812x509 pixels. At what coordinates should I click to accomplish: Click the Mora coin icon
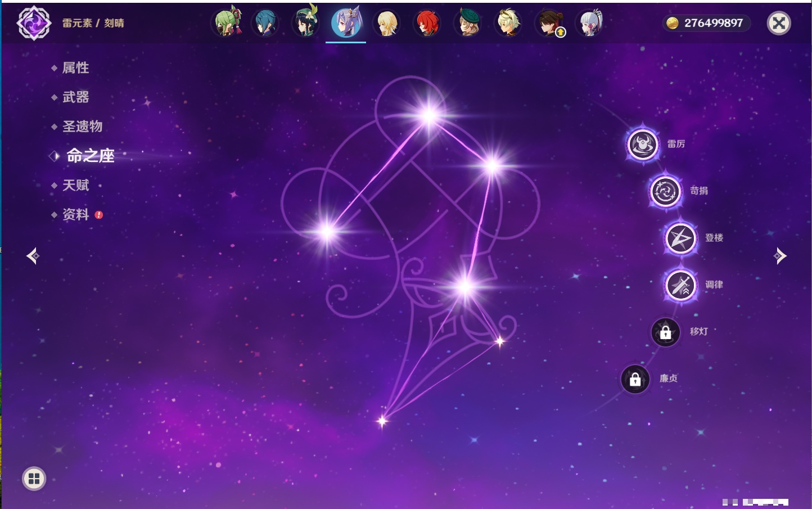[673, 23]
